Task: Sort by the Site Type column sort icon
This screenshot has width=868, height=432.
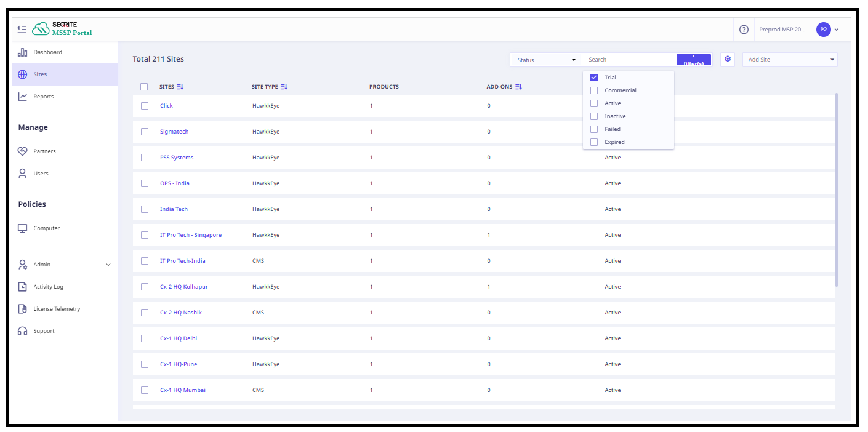Action: [x=284, y=87]
